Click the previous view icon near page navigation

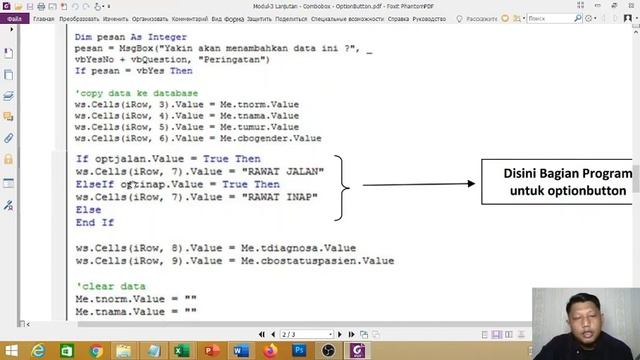point(364,335)
